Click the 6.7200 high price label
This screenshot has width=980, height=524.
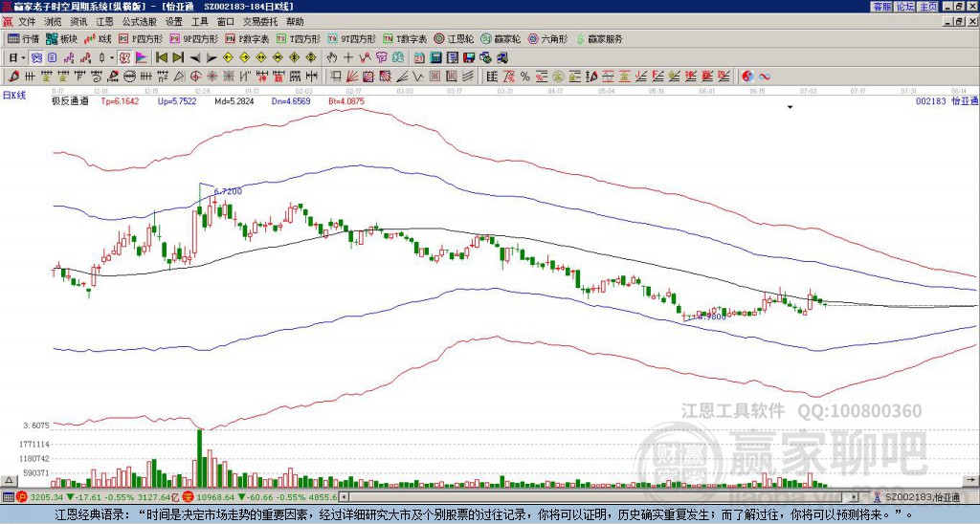[x=228, y=192]
